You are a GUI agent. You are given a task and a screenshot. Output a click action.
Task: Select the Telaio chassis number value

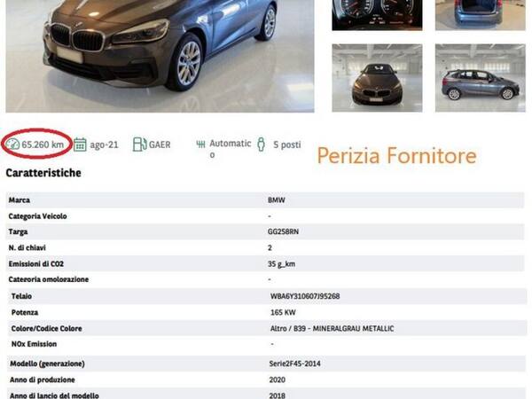point(305,296)
